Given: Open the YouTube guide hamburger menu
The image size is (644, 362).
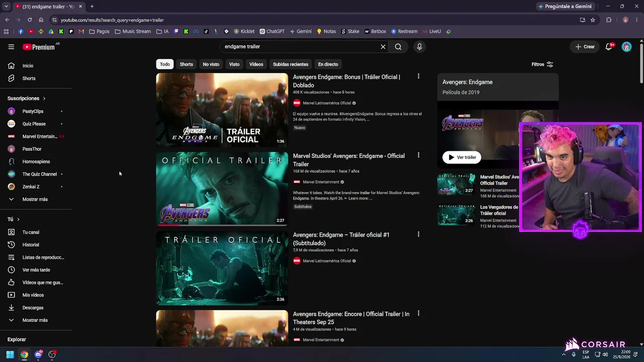Looking at the screenshot, I should click(x=11, y=47).
